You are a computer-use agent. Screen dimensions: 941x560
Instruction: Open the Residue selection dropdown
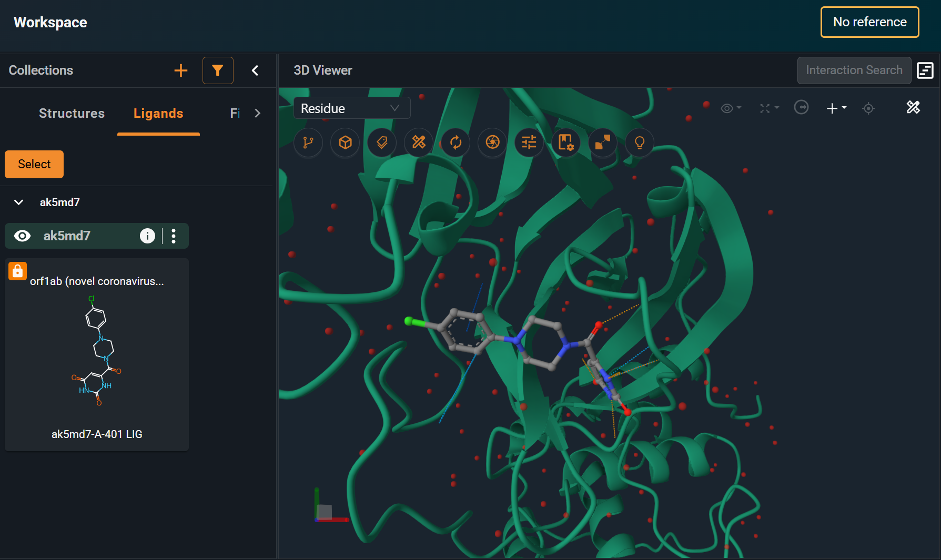pyautogui.click(x=351, y=108)
